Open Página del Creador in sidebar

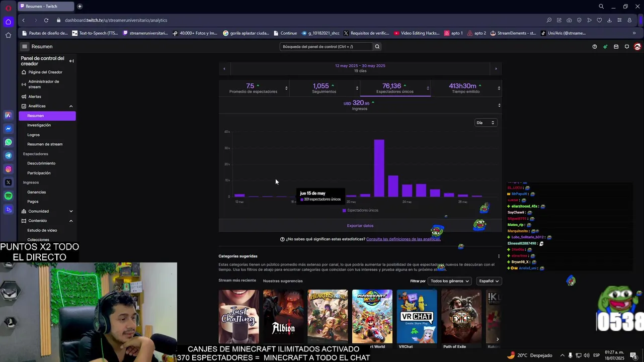point(45,72)
